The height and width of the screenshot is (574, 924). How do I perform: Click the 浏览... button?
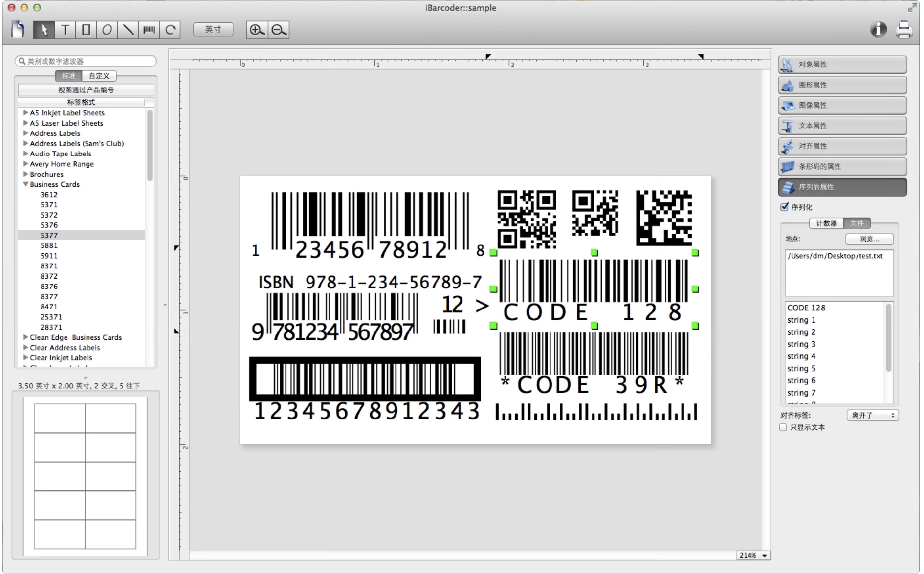coord(869,239)
